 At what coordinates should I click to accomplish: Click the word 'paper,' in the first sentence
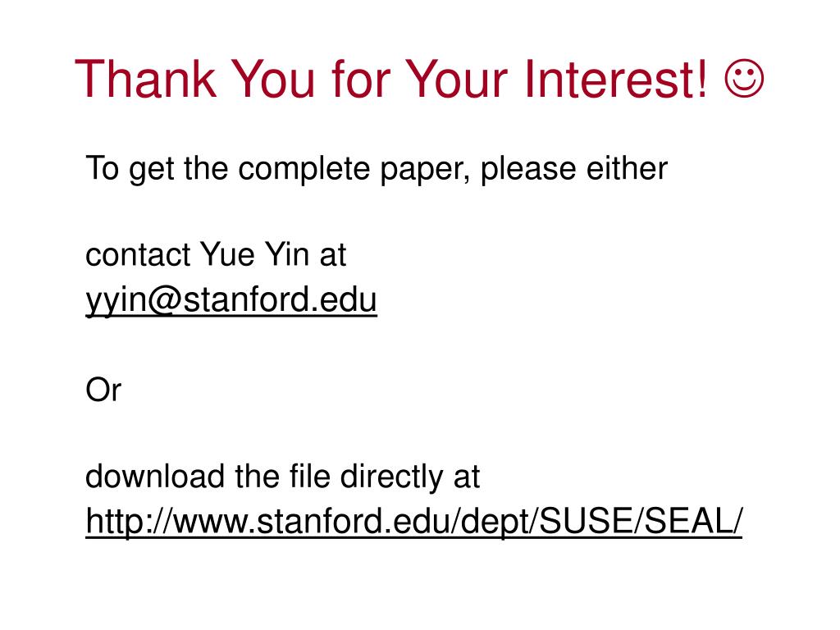(426, 170)
